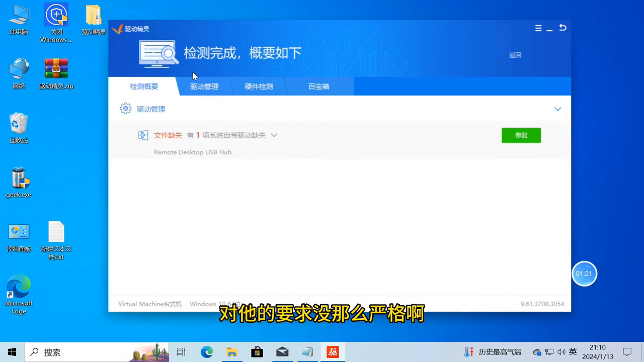Open File Explorer from the taskbar
The image size is (644, 362).
click(x=231, y=352)
